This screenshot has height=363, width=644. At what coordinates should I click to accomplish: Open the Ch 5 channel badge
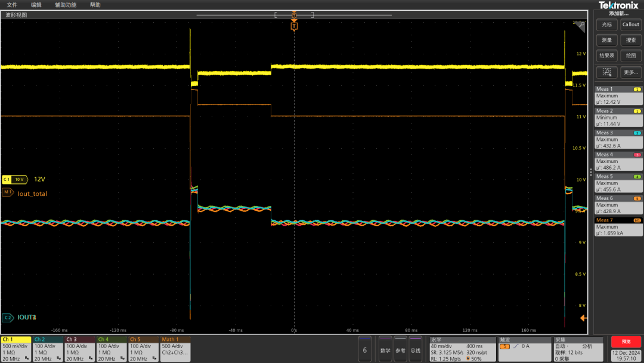click(143, 349)
